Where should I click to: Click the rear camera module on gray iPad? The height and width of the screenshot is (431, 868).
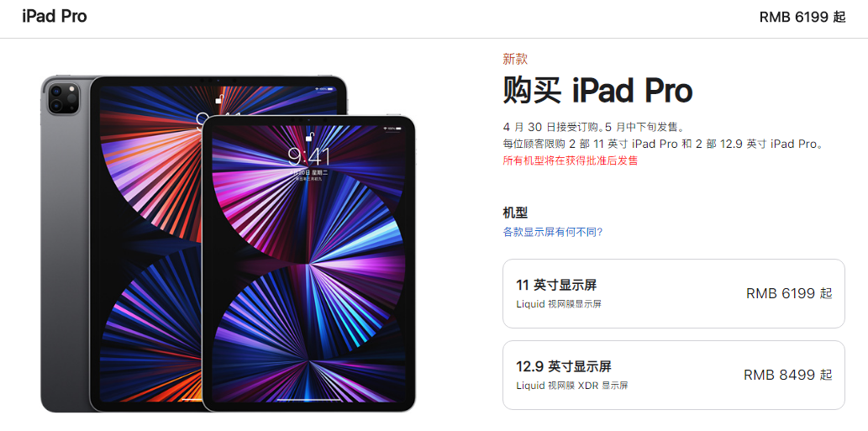click(64, 98)
